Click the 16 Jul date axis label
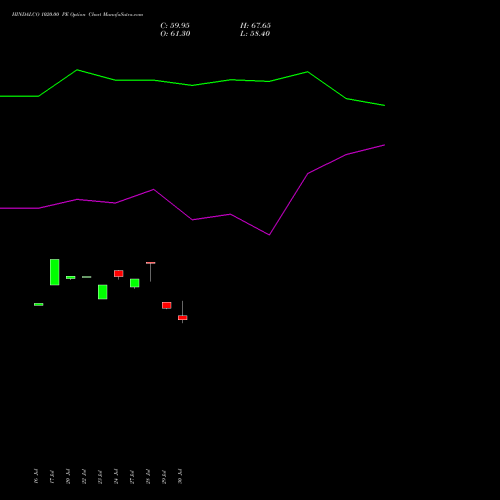500x500 pixels. coord(36,476)
